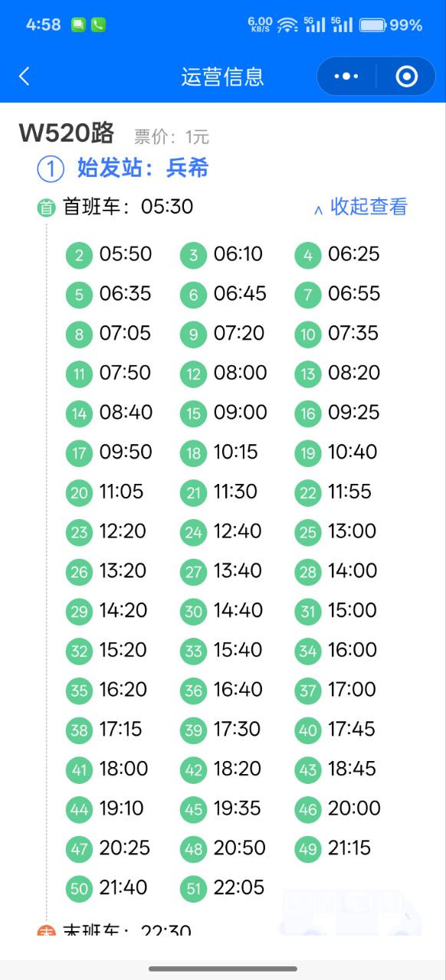Image resolution: width=446 pixels, height=980 pixels.
Task: Tap the back arrow in header
Action: (24, 77)
